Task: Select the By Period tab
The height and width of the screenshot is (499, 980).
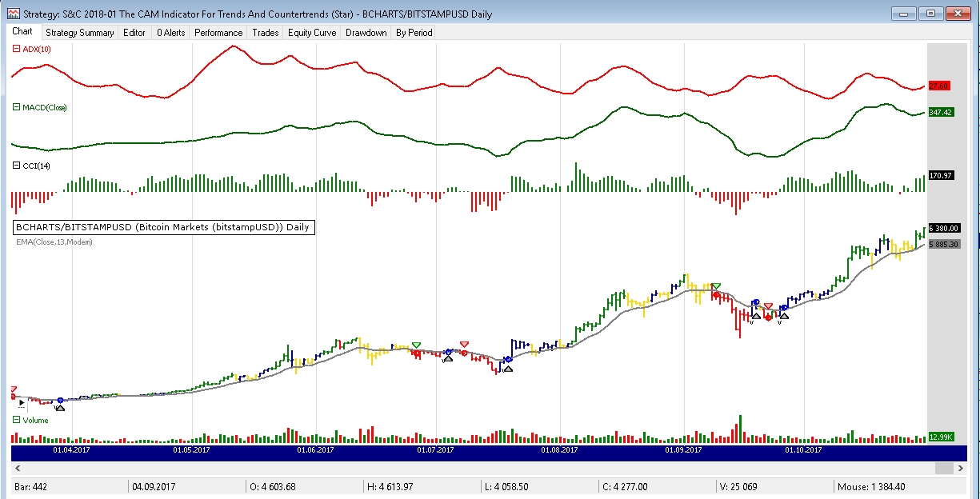Action: coord(414,33)
